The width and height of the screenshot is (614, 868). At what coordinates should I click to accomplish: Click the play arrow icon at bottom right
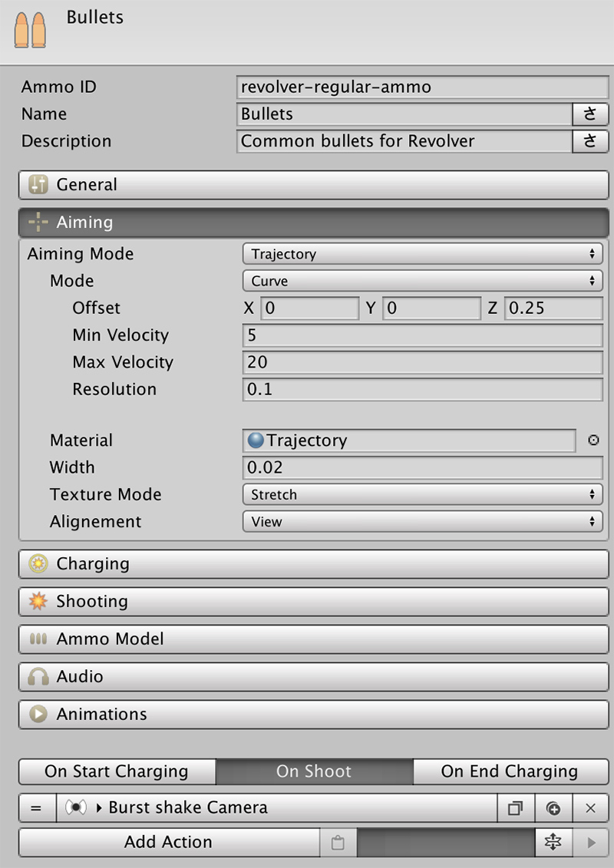coord(591,843)
